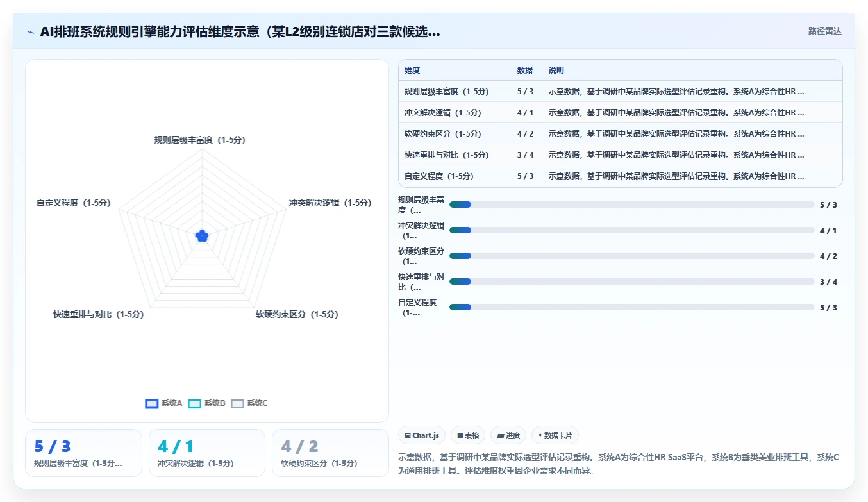Screen dimensions: 868x502
Task: Click radar axis label 规则层级丰富度（1-5分）
Action: pyautogui.click(x=200, y=140)
